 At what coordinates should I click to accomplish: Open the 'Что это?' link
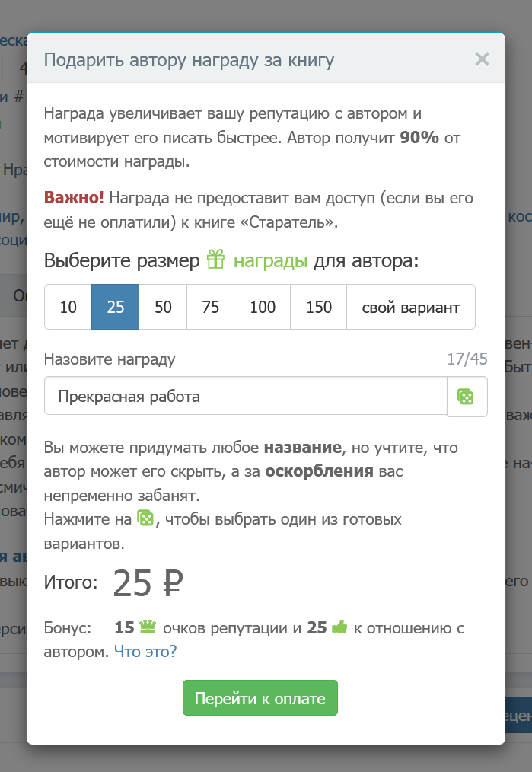coord(145,652)
